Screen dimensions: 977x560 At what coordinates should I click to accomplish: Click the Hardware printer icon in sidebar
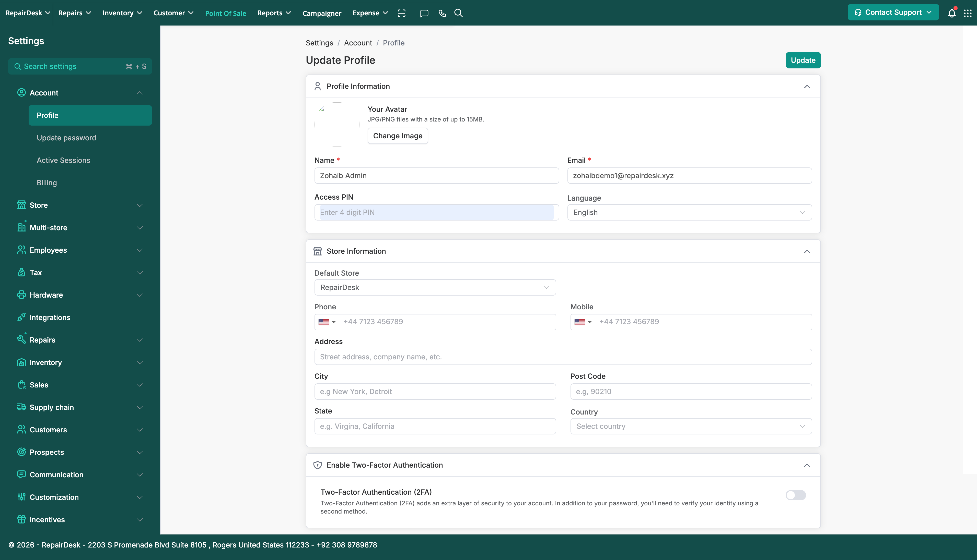(21, 295)
